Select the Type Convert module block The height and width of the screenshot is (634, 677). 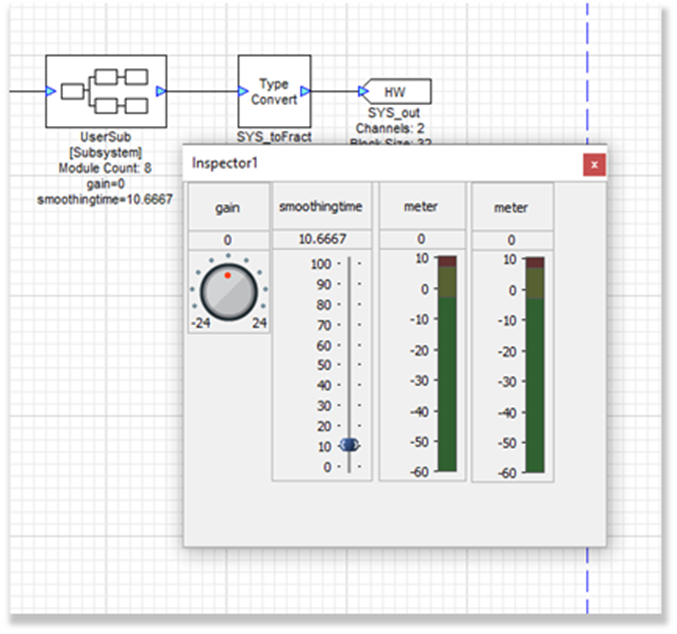(x=273, y=91)
